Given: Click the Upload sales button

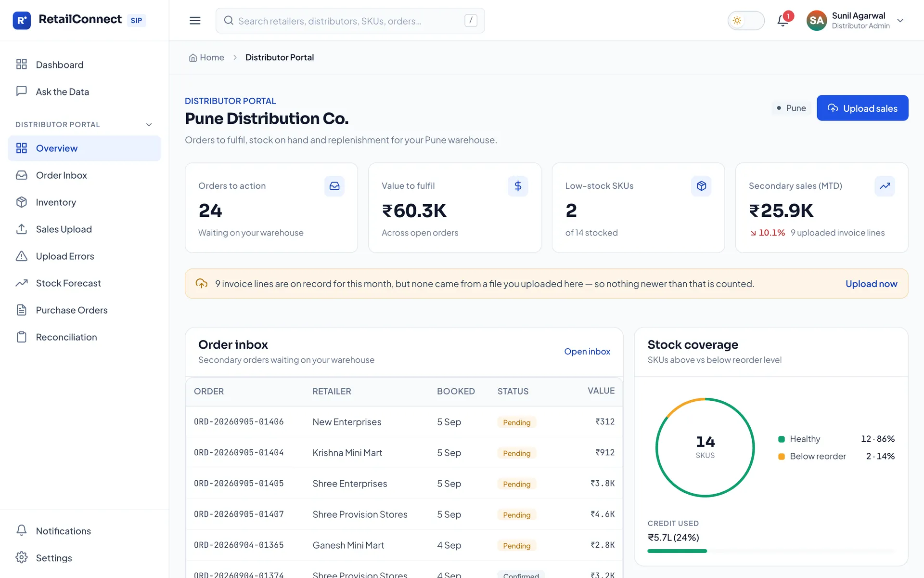Looking at the screenshot, I should 862,108.
